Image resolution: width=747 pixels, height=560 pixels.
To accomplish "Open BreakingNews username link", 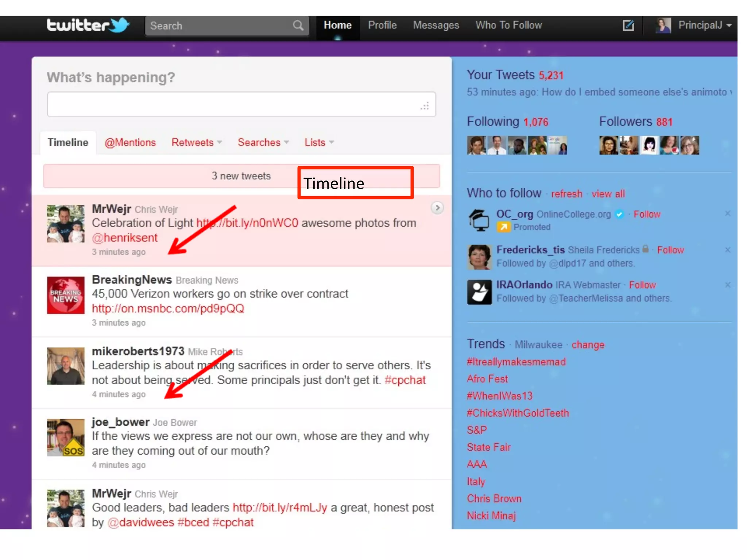I will coord(132,280).
